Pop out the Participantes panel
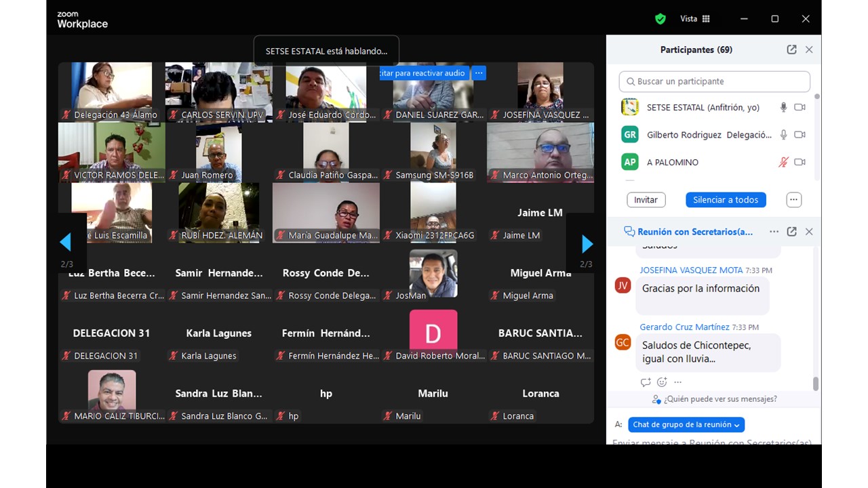 (x=791, y=49)
